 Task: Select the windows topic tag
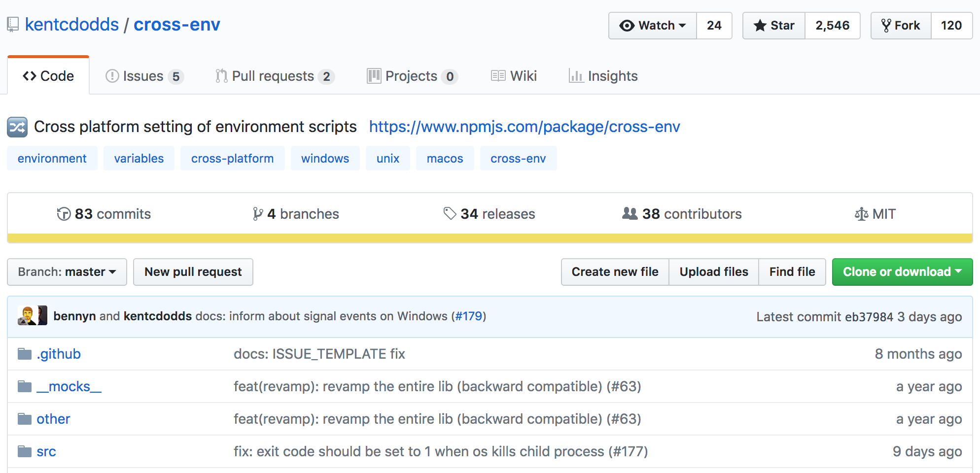point(325,158)
